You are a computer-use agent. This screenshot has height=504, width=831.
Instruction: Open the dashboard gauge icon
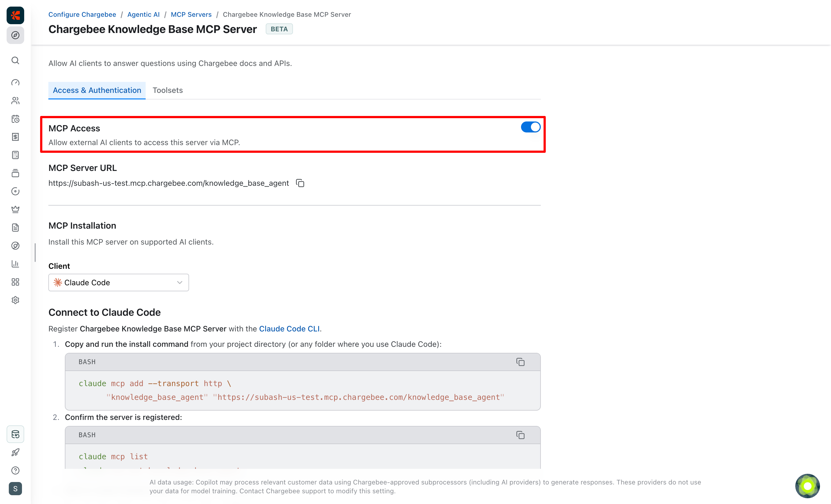pyautogui.click(x=15, y=83)
